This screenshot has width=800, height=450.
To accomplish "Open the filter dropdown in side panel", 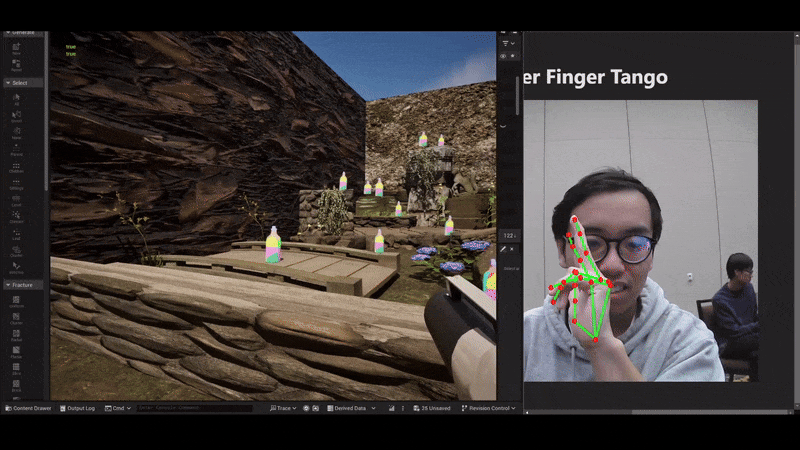I will point(508,44).
